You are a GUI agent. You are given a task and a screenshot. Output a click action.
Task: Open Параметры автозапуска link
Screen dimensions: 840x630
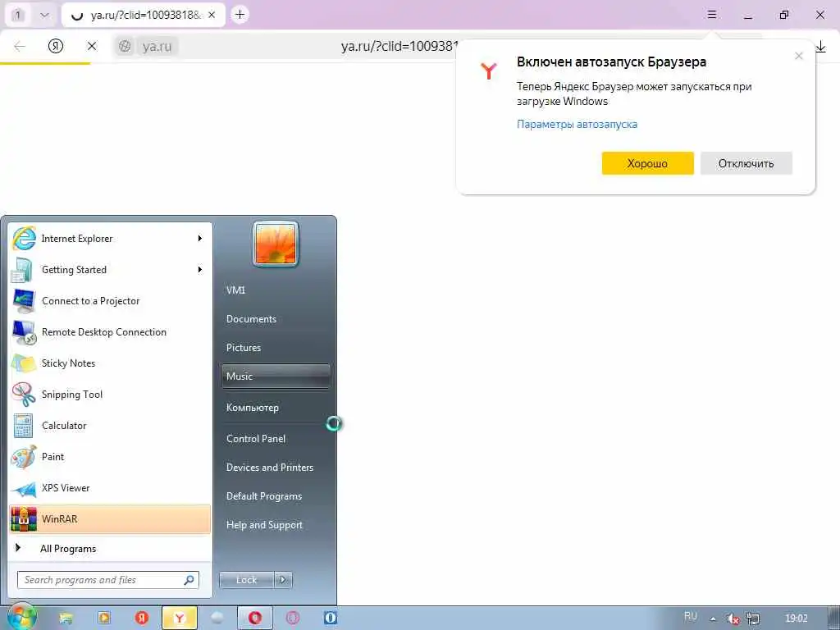pyautogui.click(x=577, y=125)
